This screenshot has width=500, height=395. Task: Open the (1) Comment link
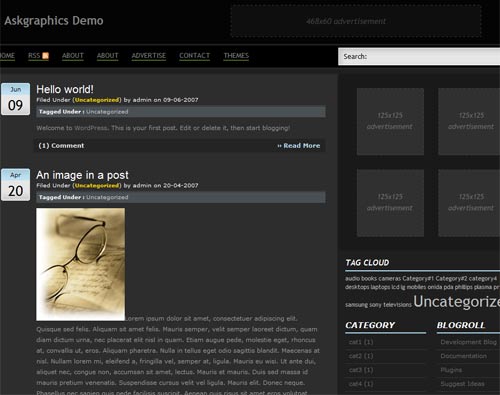(x=61, y=146)
